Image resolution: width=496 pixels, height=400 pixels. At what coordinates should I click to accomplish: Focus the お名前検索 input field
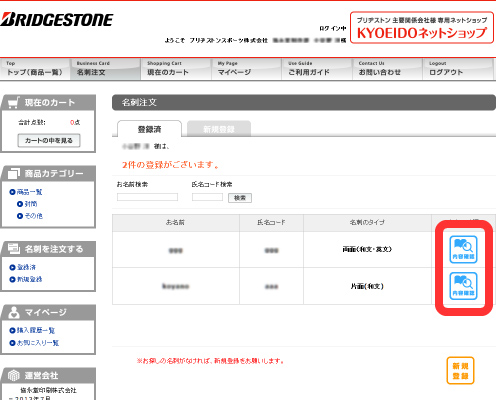[147, 197]
